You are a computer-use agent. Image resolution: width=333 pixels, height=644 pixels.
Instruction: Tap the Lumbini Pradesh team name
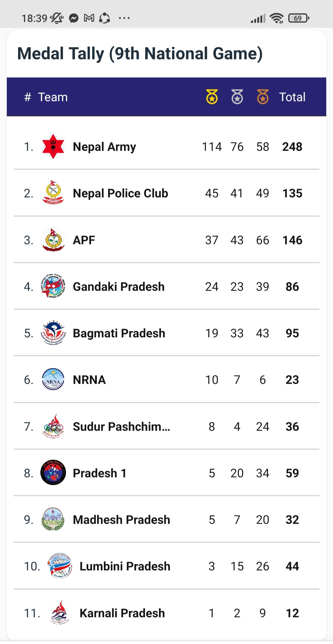pos(125,566)
